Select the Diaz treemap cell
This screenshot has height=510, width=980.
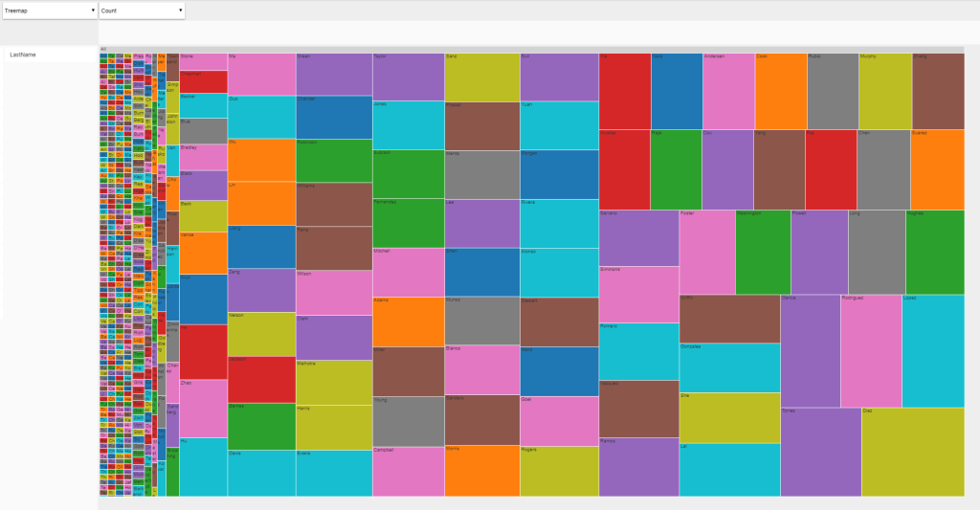(x=912, y=452)
